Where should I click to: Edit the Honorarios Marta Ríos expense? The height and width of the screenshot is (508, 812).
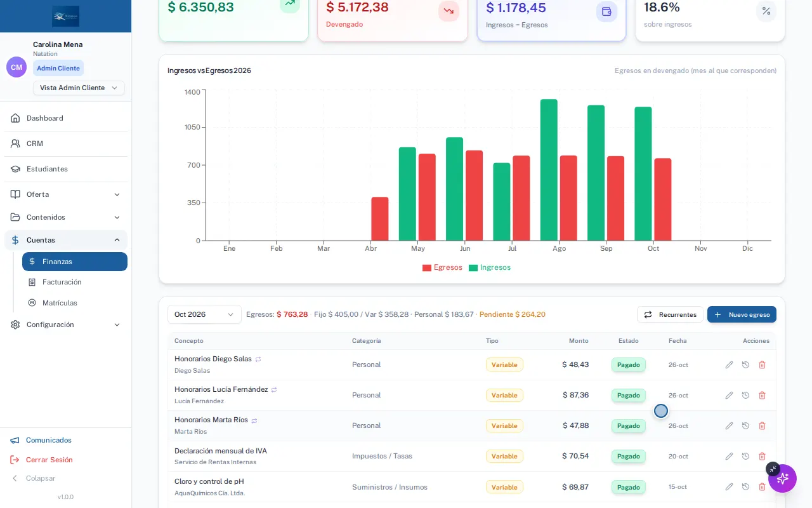point(729,425)
